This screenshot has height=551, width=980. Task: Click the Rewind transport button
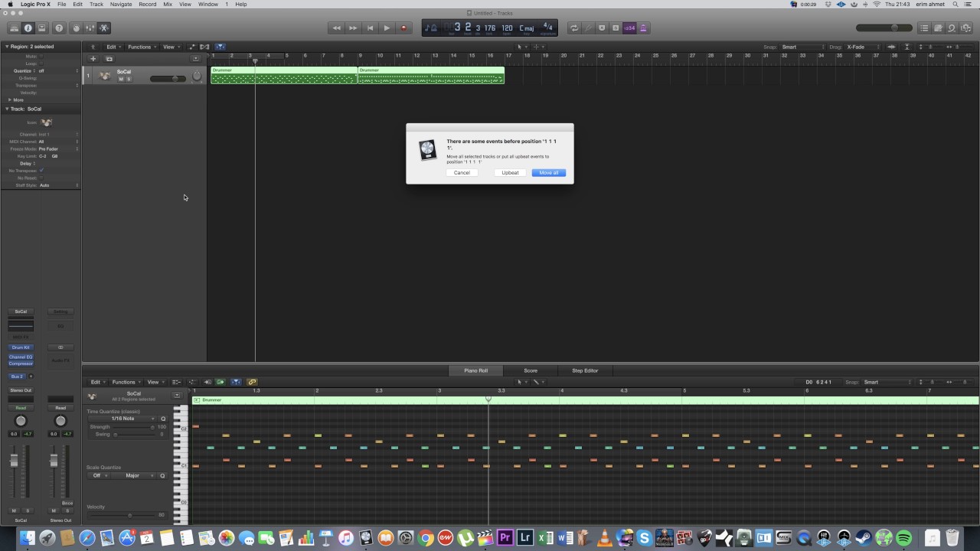click(x=336, y=28)
